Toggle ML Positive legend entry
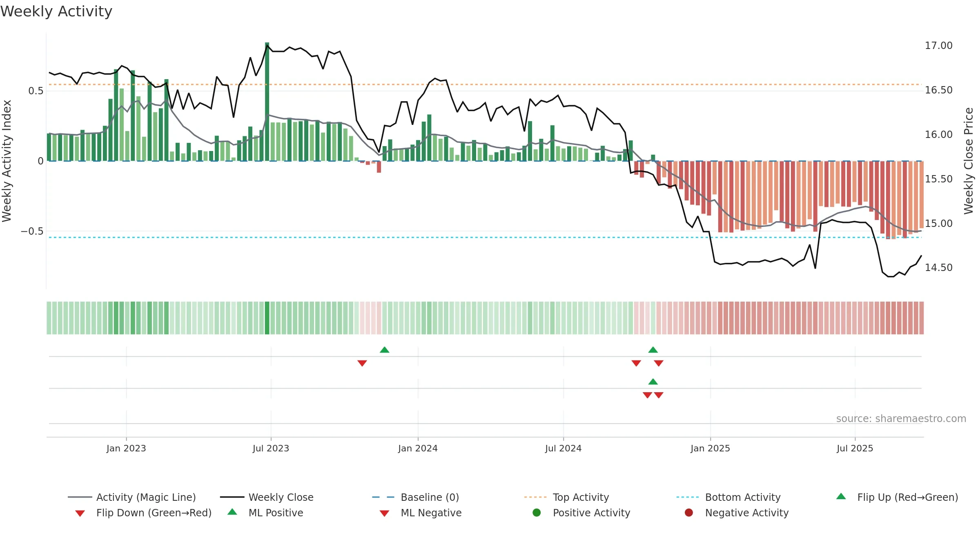The height and width of the screenshot is (551, 980). tap(265, 513)
